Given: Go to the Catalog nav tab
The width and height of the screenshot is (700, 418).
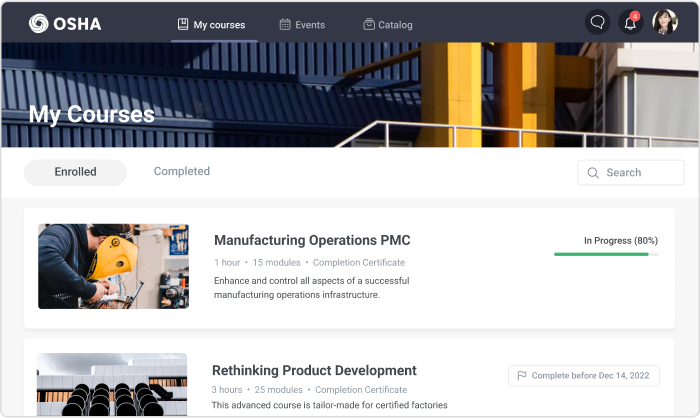Looking at the screenshot, I should point(388,25).
